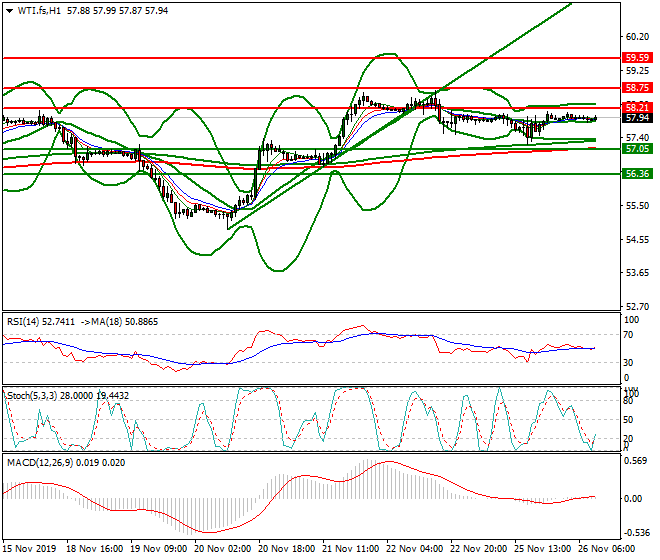
Task: Select the 54.55 price scale value
Action: (x=637, y=240)
